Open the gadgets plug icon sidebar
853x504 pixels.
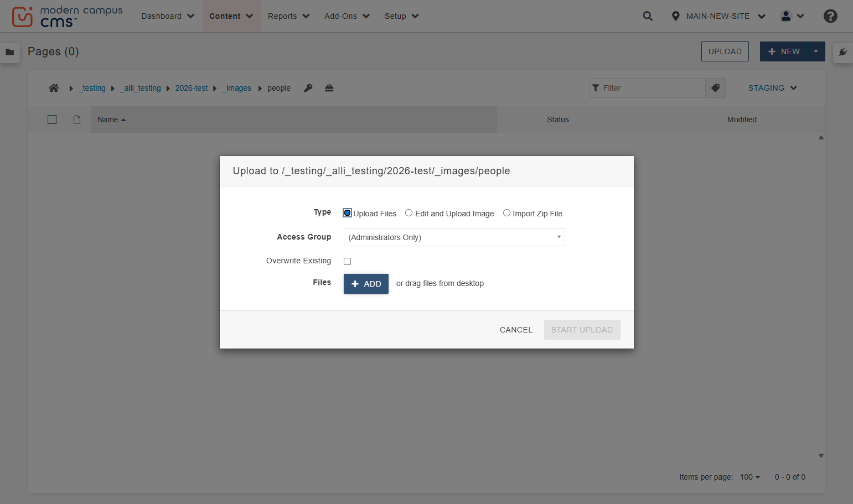click(x=843, y=52)
